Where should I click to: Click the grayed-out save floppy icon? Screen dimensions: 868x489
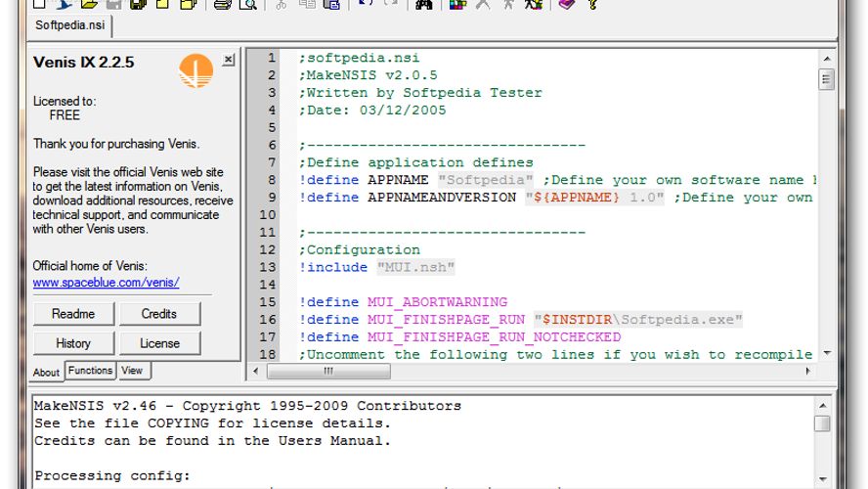113,5
